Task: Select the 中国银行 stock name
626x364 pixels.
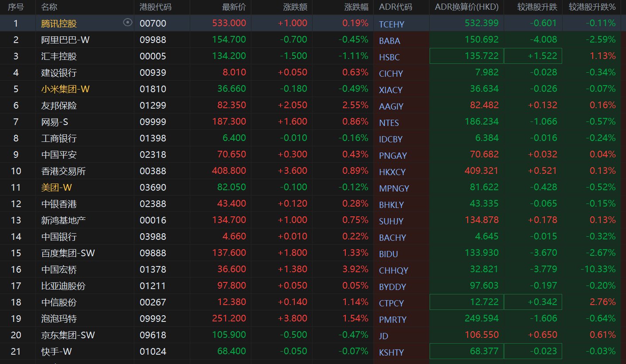Action: [59, 237]
